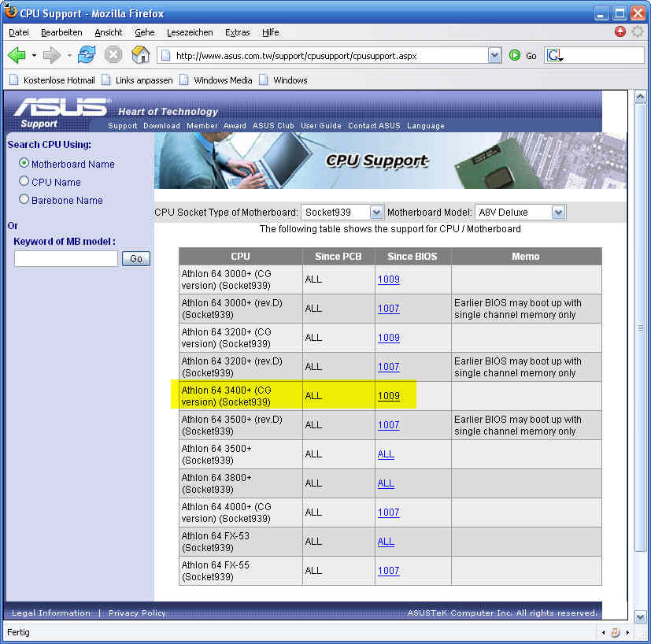Open the Language navigation link
This screenshot has width=651, height=644.
click(x=426, y=125)
